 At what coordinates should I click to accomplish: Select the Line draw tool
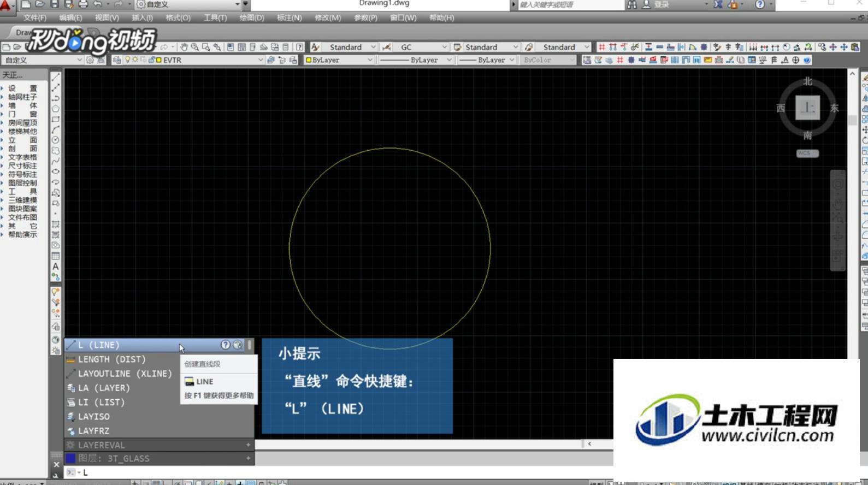tap(56, 77)
